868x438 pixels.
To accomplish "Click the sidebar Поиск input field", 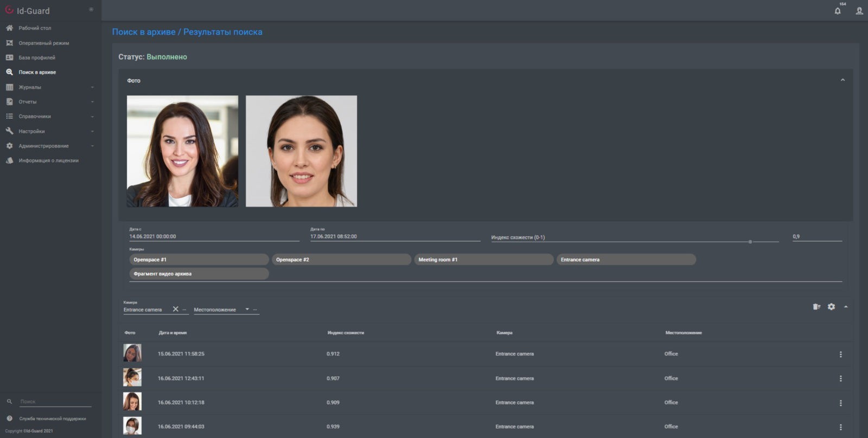I will [x=55, y=402].
